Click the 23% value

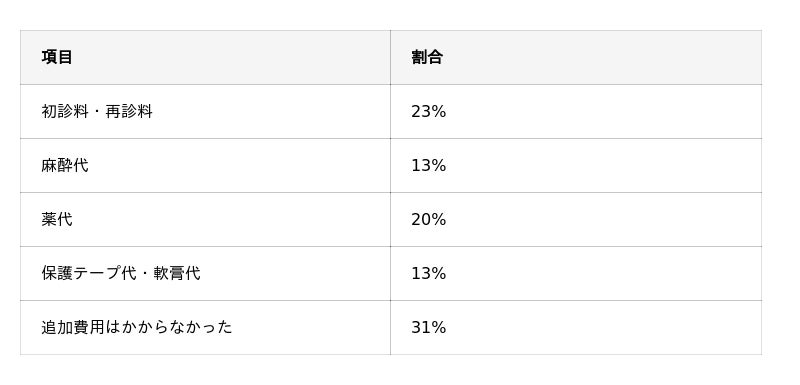(x=429, y=111)
